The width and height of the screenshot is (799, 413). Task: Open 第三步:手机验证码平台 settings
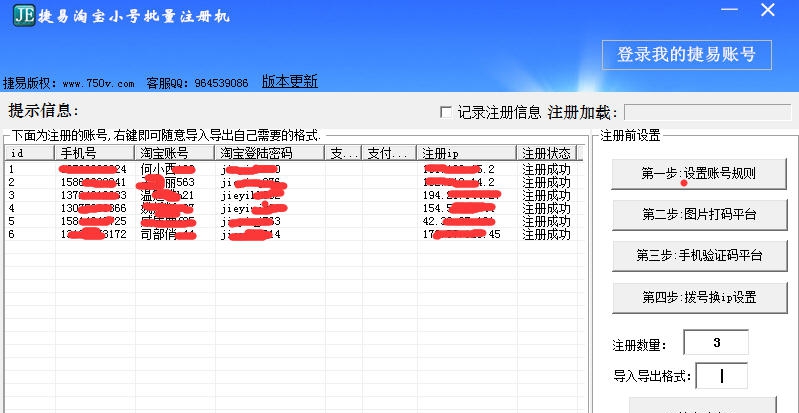[699, 255]
